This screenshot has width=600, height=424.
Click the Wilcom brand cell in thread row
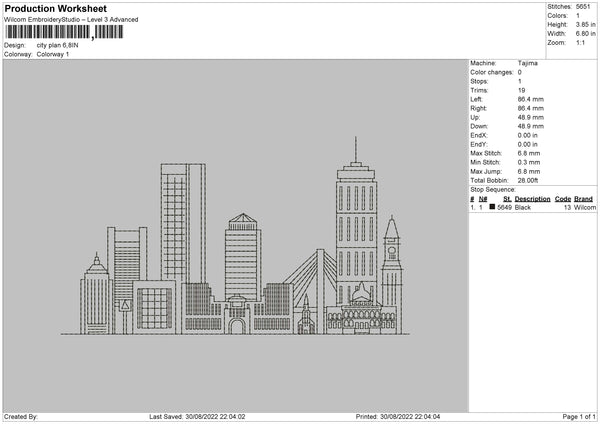584,207
